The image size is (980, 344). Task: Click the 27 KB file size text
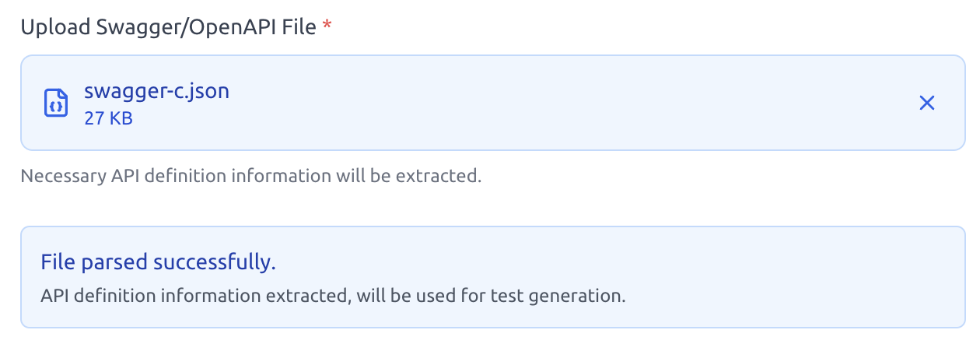[108, 118]
